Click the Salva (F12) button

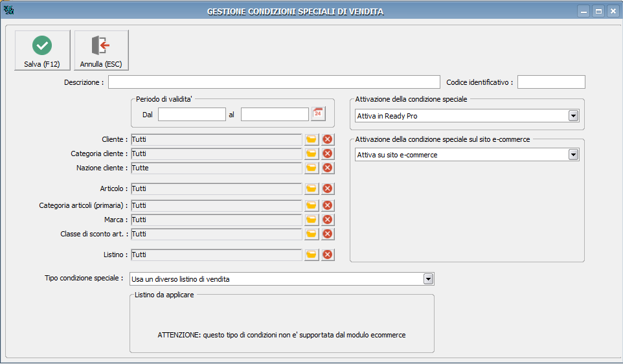(42, 51)
